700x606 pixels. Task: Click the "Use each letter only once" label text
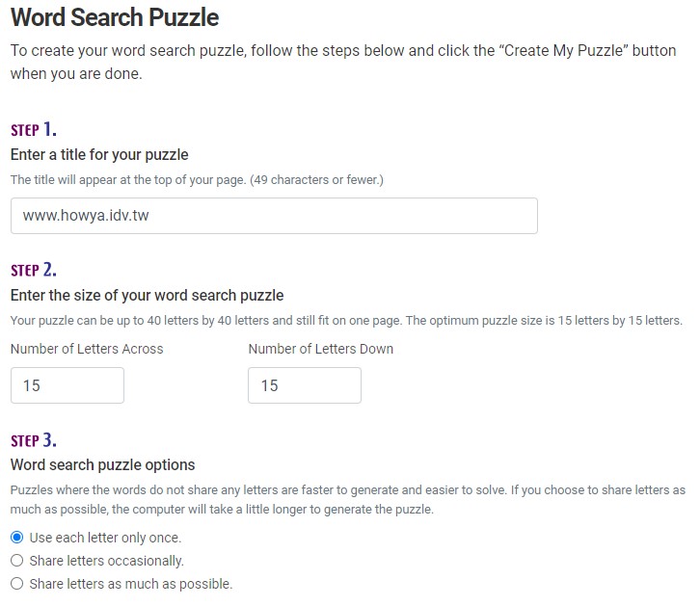tap(105, 538)
